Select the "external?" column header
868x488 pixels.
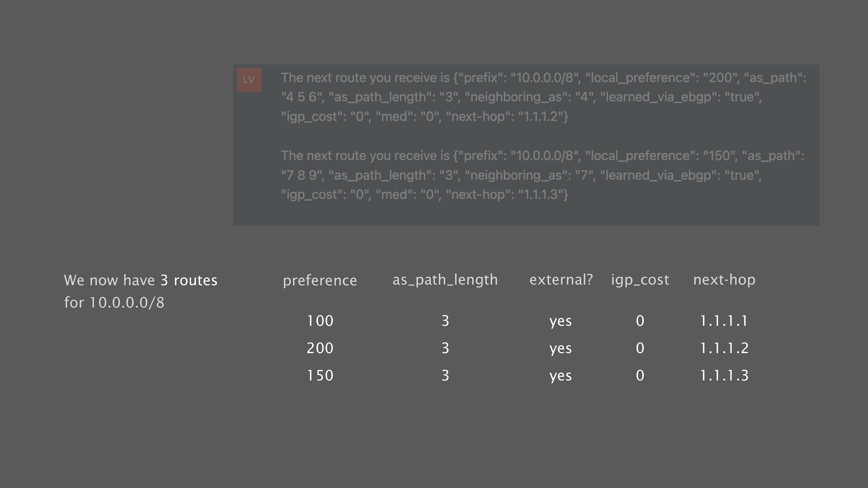pos(561,280)
